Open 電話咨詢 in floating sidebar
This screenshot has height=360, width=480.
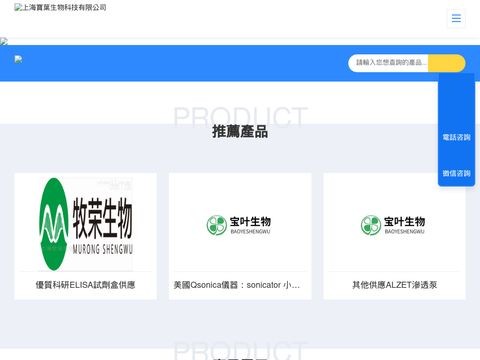point(456,137)
